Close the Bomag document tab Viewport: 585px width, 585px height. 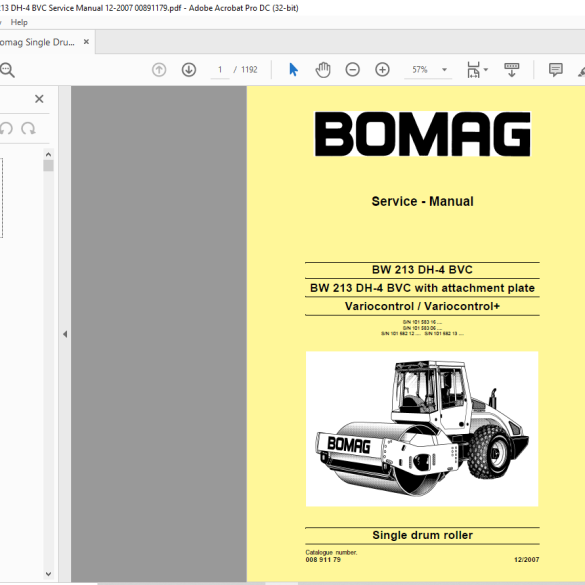(86, 42)
